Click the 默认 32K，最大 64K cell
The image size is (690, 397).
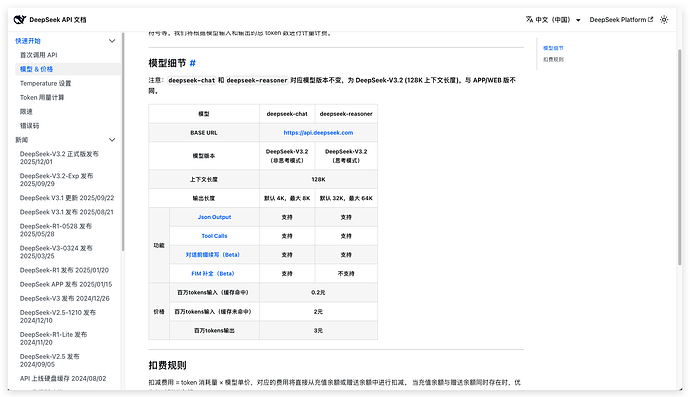[x=346, y=198]
